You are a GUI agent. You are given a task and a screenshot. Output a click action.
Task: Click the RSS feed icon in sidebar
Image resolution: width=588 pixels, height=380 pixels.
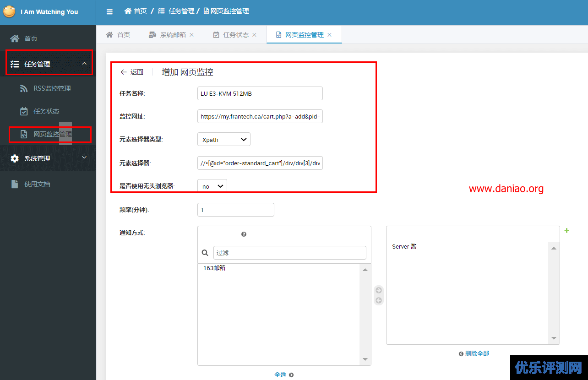point(24,88)
